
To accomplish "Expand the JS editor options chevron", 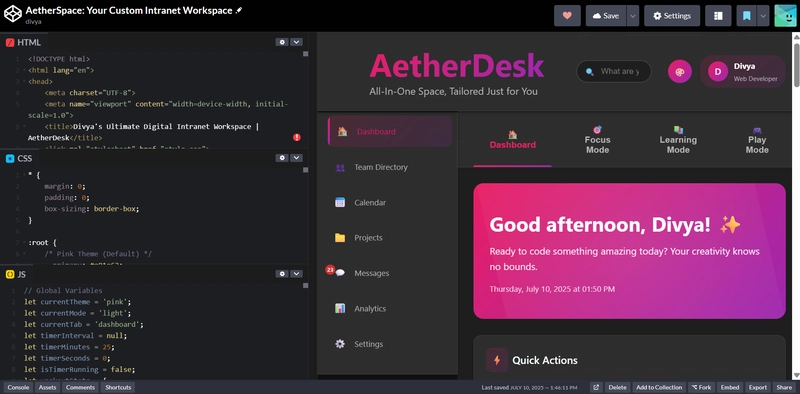I will [x=296, y=274].
